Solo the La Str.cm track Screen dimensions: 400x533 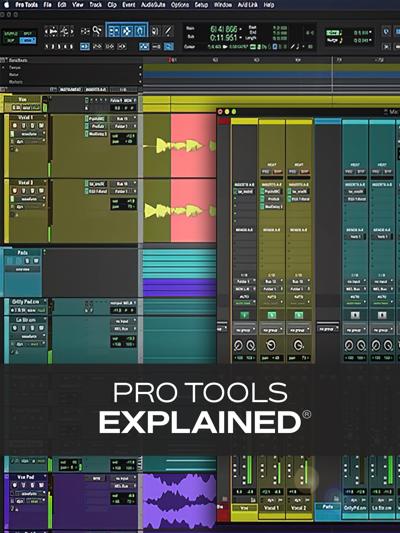click(x=33, y=328)
